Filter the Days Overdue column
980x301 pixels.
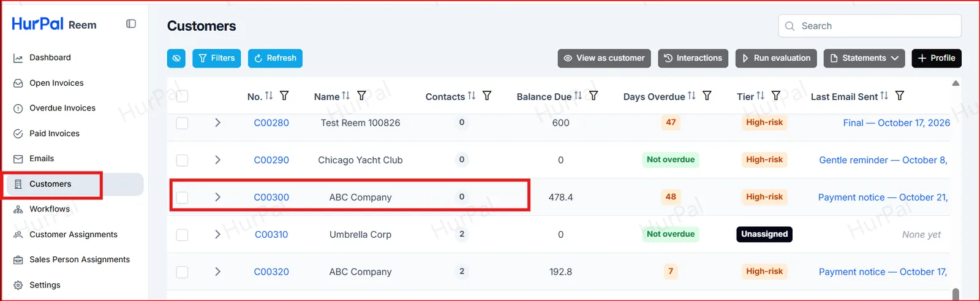coord(707,96)
